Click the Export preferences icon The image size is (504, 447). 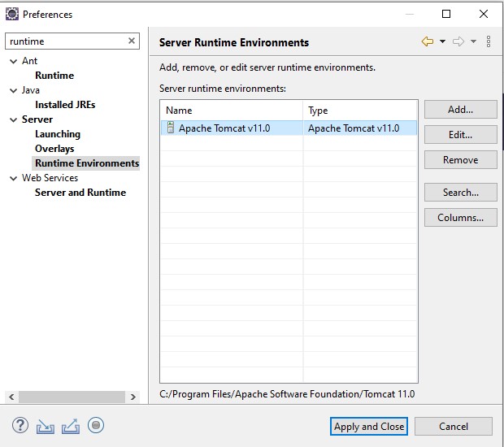(71, 426)
